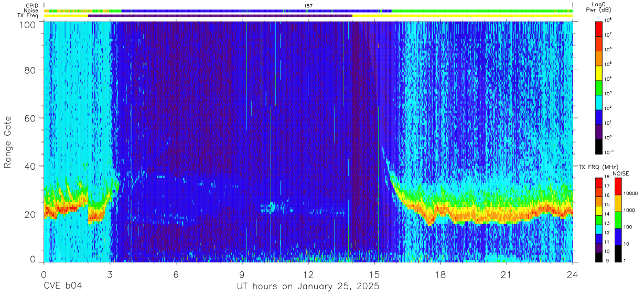Click the Noise row label above the plot
The image size is (644, 297).
pyautogui.click(x=31, y=10)
